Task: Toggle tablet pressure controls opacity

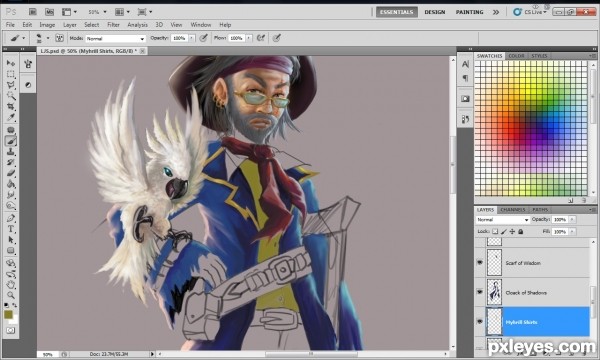Action: 204,38
